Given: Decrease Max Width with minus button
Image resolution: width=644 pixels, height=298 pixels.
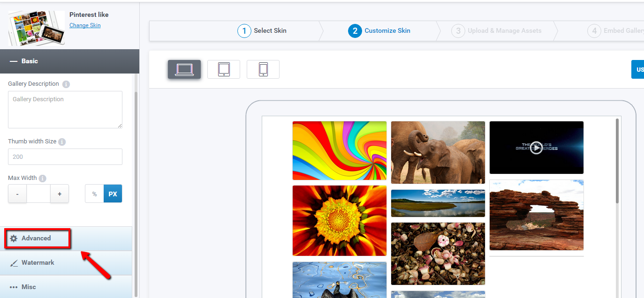Looking at the screenshot, I should click(x=17, y=194).
